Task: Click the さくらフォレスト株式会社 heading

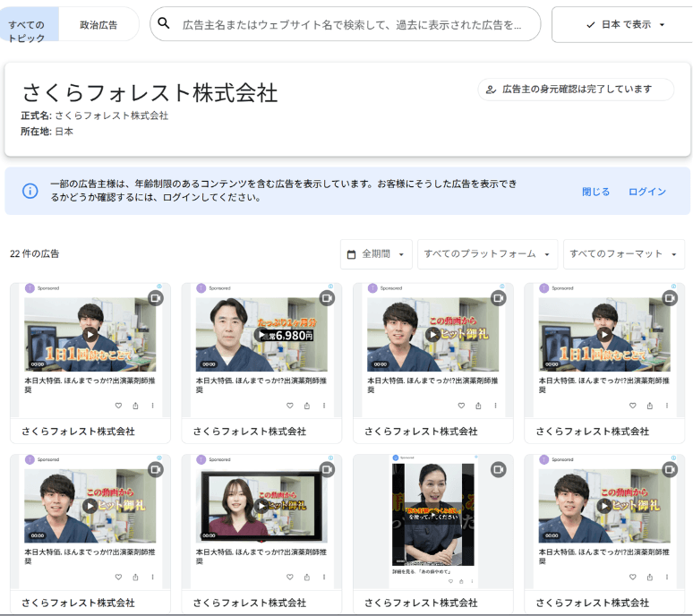Action: pyautogui.click(x=150, y=93)
